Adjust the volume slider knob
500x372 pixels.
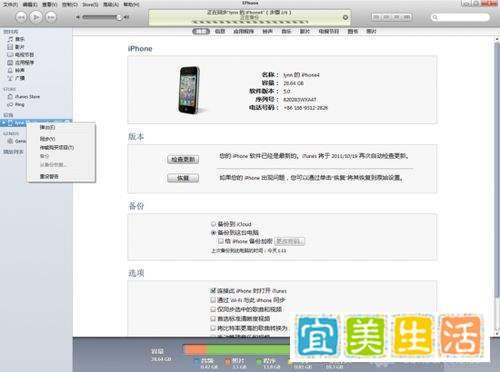click(119, 17)
